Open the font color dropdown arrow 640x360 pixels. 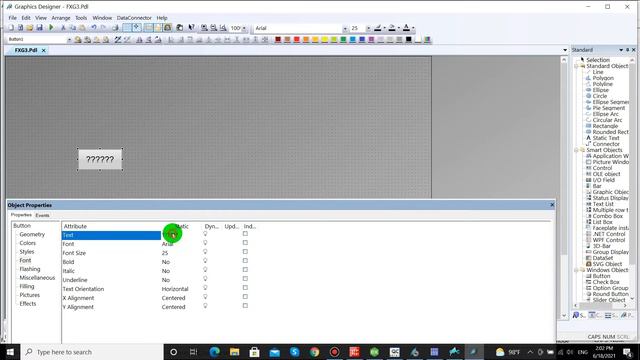tap(413, 28)
